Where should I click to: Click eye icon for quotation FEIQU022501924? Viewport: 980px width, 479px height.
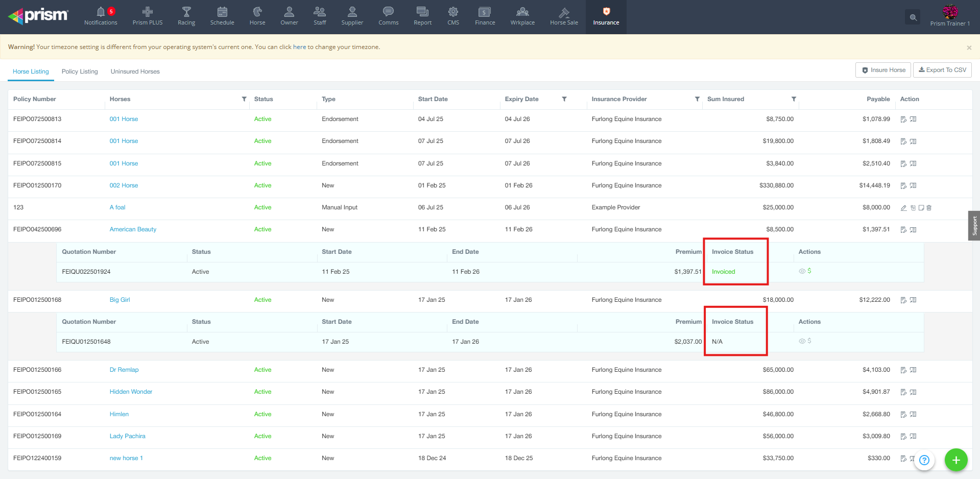(x=802, y=271)
